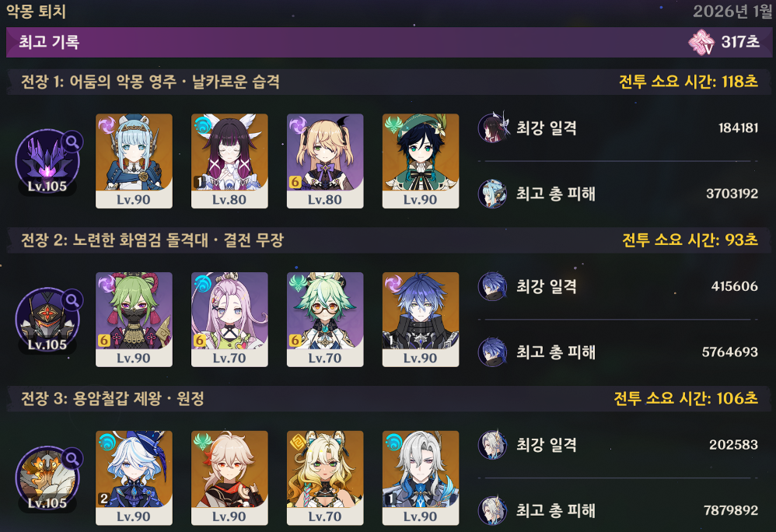Select the lava dragon boss Lv.105 portrait

47,479
